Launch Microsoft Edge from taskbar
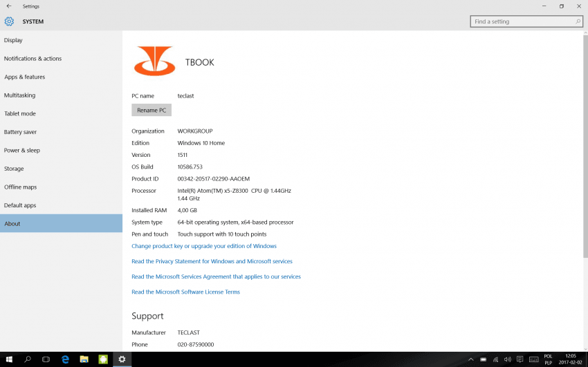Image resolution: width=588 pixels, height=367 pixels. coord(65,359)
